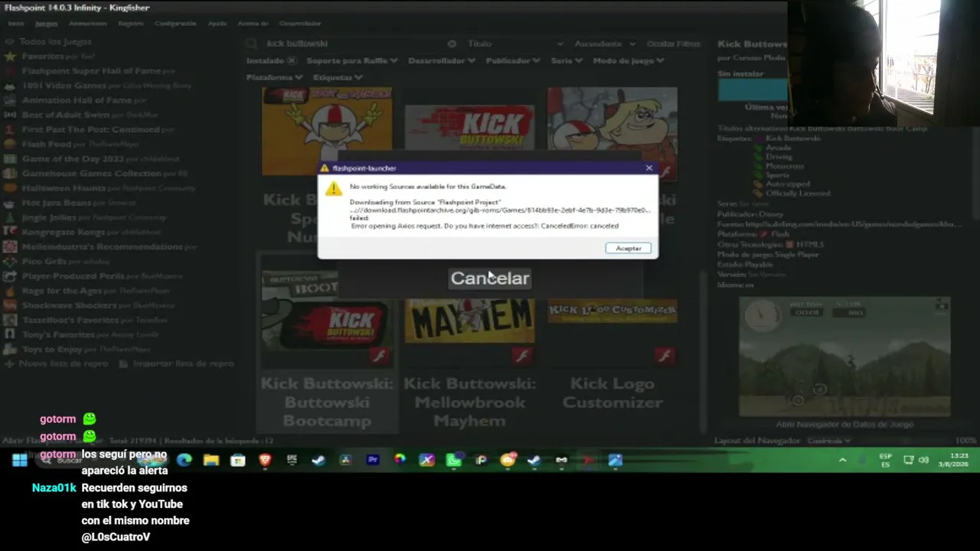Expand the Soporte para Ruffle filter
980x551 pixels.
352,60
